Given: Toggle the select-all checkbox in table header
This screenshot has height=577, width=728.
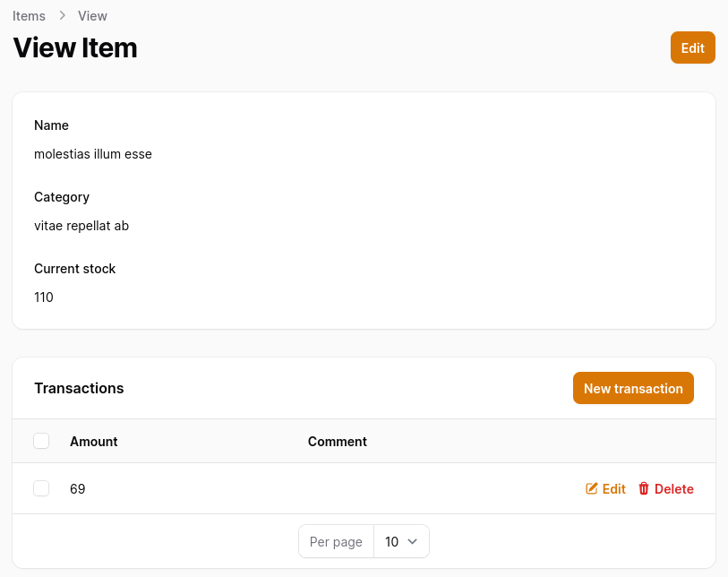Looking at the screenshot, I should [41, 441].
